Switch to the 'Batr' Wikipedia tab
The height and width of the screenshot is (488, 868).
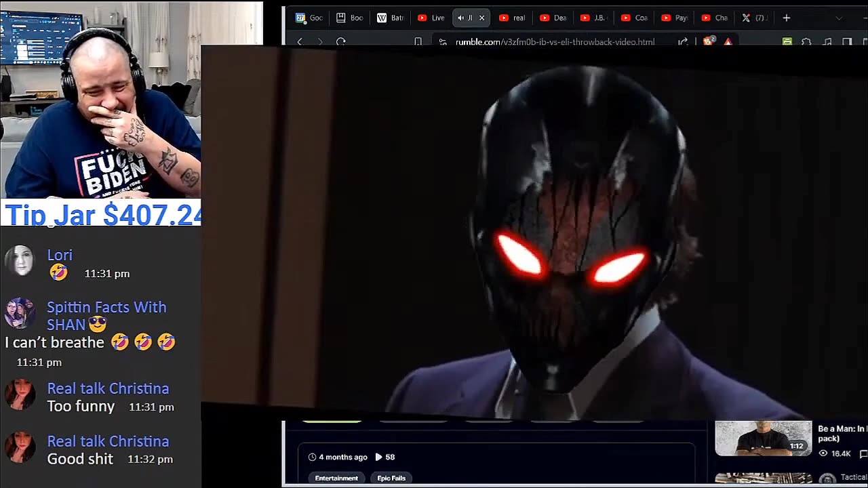click(x=391, y=18)
